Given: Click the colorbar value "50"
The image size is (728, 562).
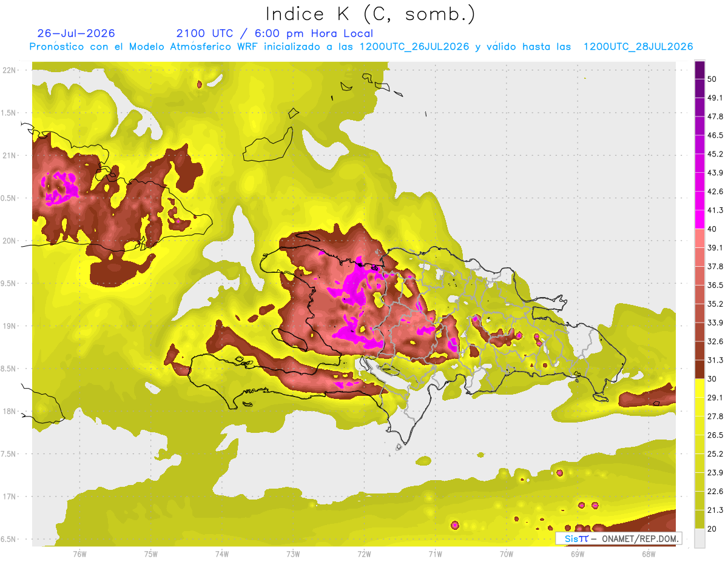Looking at the screenshot, I should click(x=712, y=79).
